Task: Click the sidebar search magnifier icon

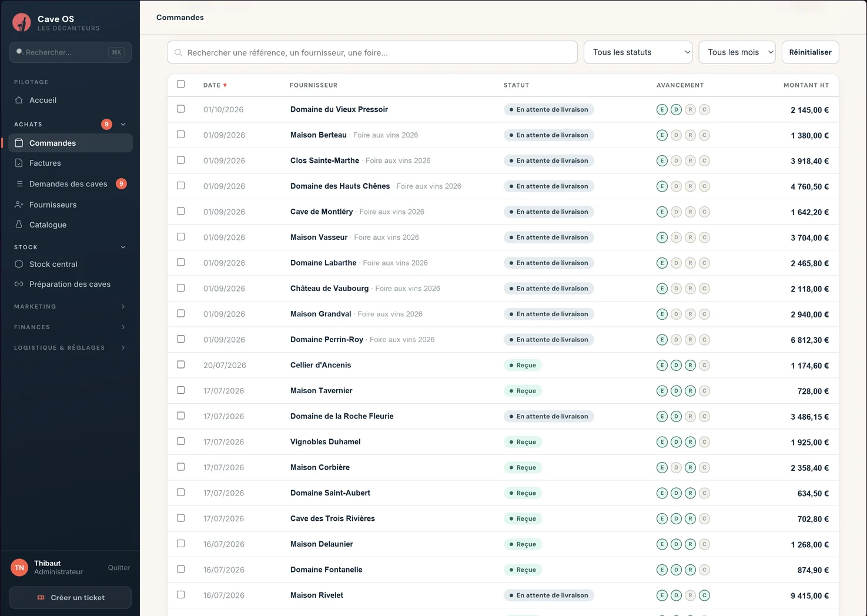Action: (x=19, y=52)
